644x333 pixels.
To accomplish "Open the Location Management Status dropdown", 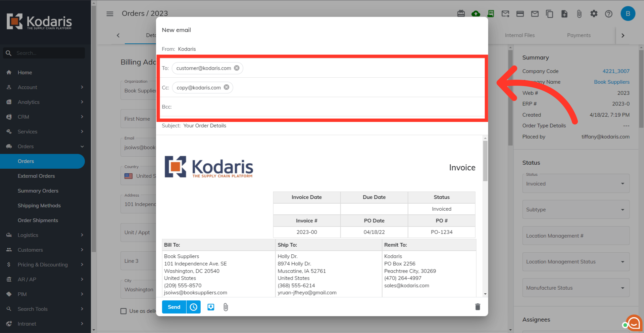I will click(576, 261).
